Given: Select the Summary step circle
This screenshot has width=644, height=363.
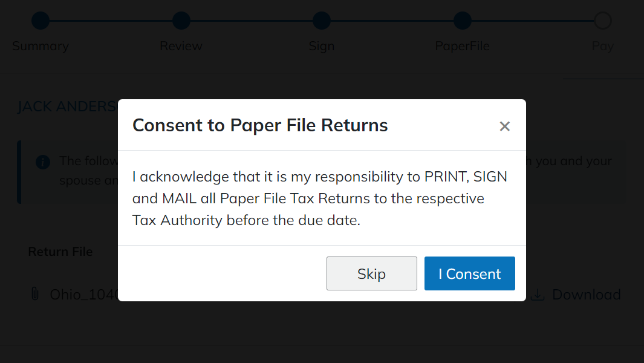Looking at the screenshot, I should (41, 20).
